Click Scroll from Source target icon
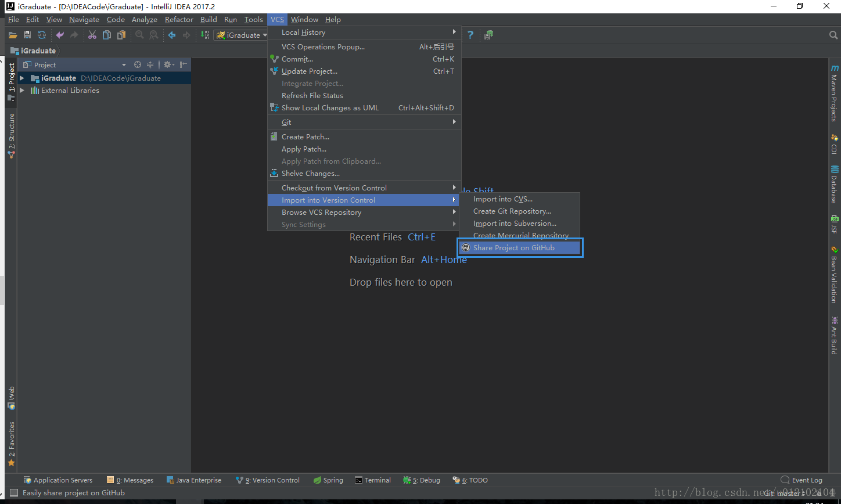841x504 pixels. click(x=138, y=64)
